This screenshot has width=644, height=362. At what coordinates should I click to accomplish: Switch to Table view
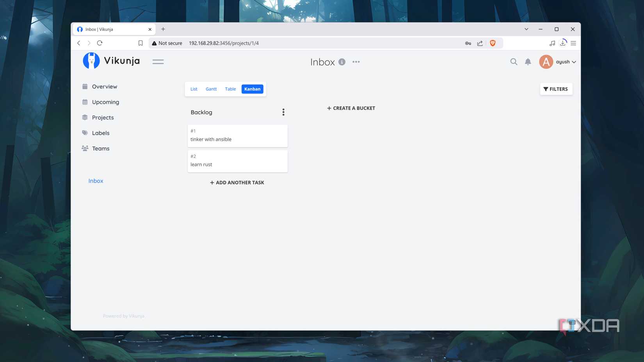click(x=230, y=89)
